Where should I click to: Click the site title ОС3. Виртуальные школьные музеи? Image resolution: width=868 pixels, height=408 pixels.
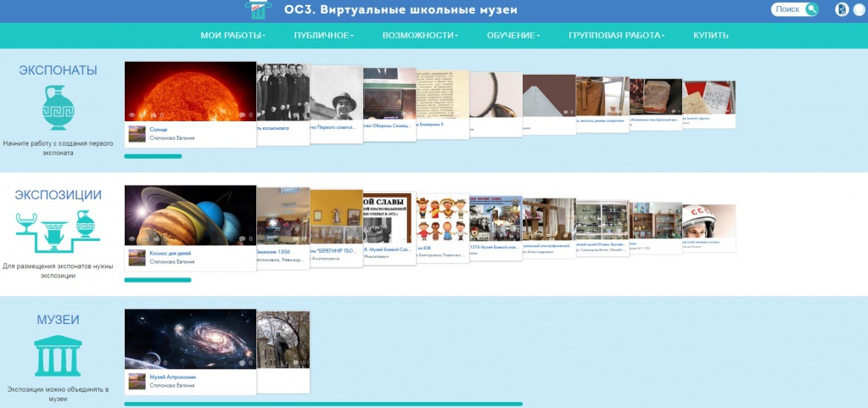coord(400,9)
